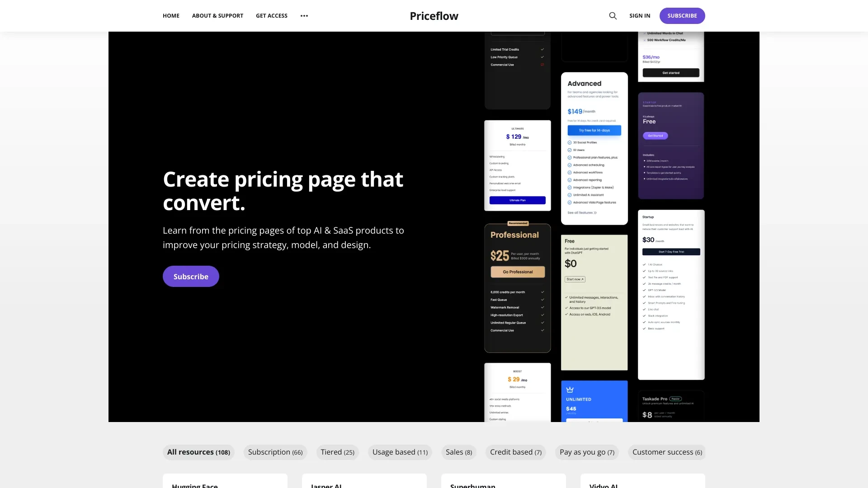868x488 pixels.
Task: Expand the 'Credit based (7)' filter category
Action: point(515,452)
